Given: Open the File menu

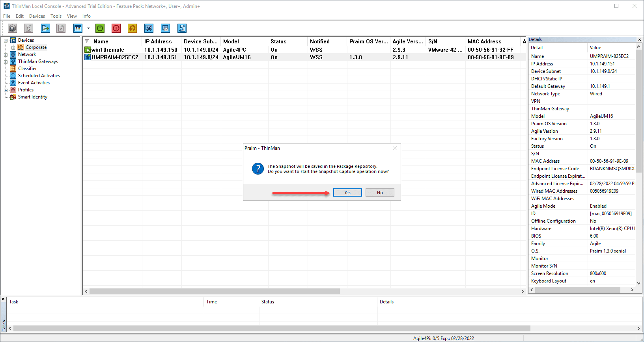Looking at the screenshot, I should 7,16.
